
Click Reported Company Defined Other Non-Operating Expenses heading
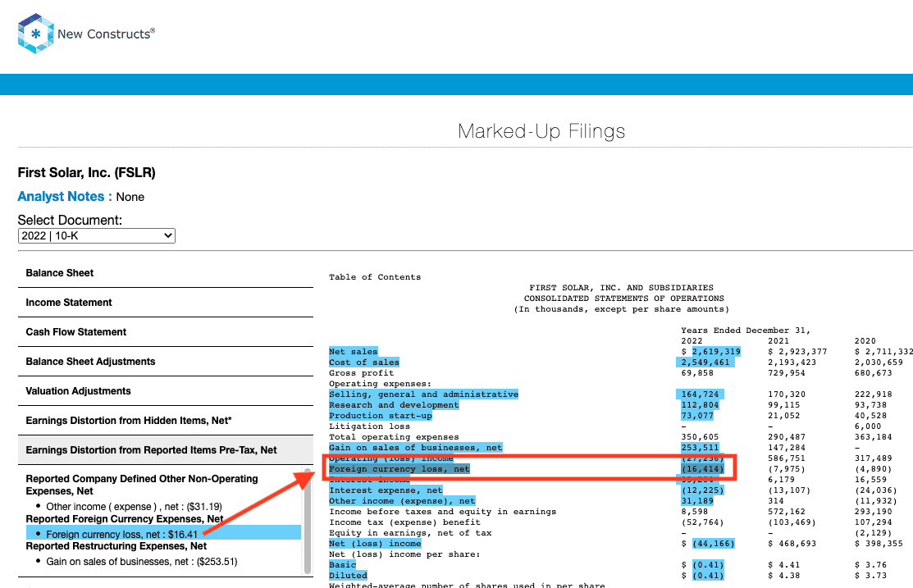pyautogui.click(x=142, y=485)
